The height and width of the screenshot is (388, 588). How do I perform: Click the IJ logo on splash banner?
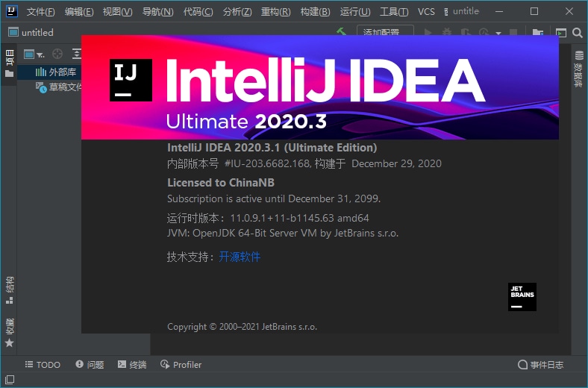(131, 80)
